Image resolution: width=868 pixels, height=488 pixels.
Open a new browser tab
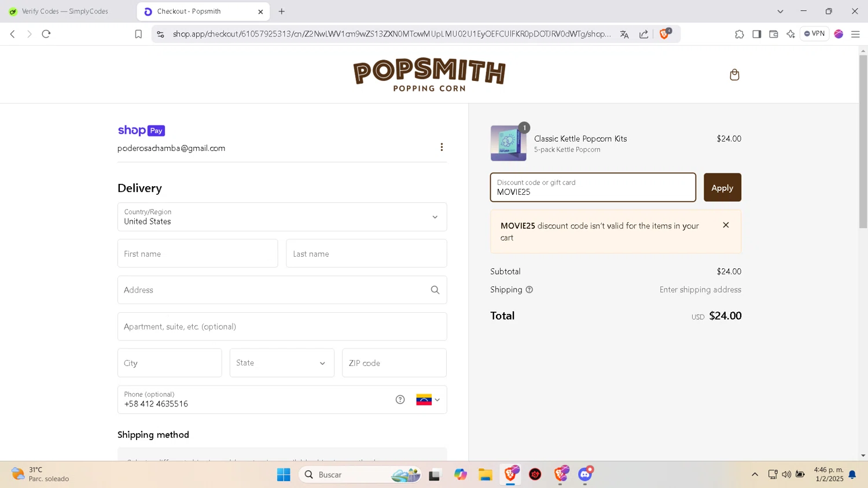(x=282, y=11)
